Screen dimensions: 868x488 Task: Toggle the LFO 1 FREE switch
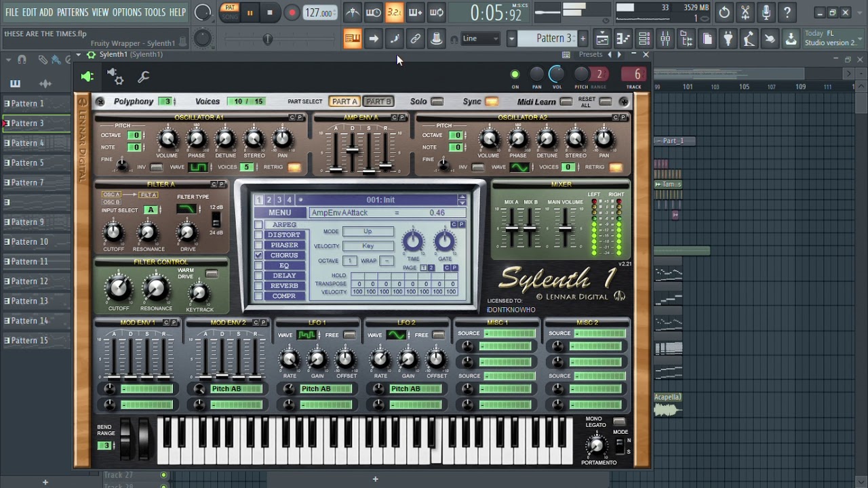click(349, 335)
